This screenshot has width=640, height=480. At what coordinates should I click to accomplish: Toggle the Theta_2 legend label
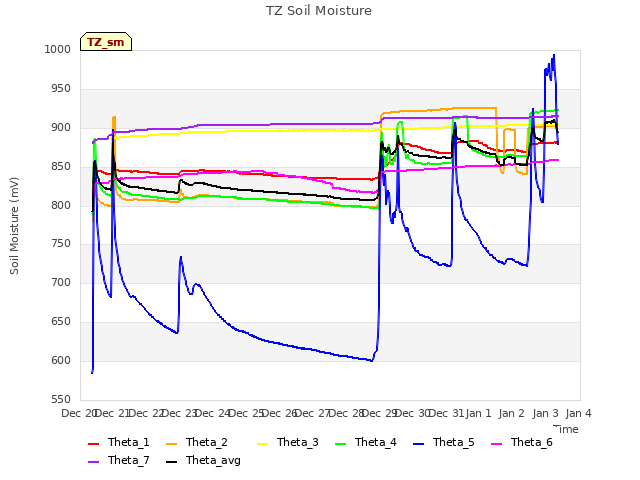pyautogui.click(x=207, y=442)
